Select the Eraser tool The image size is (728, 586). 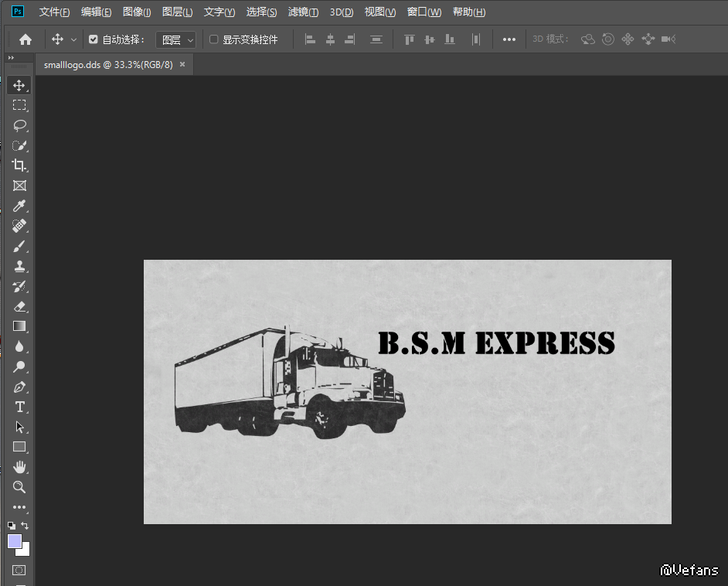click(19, 306)
